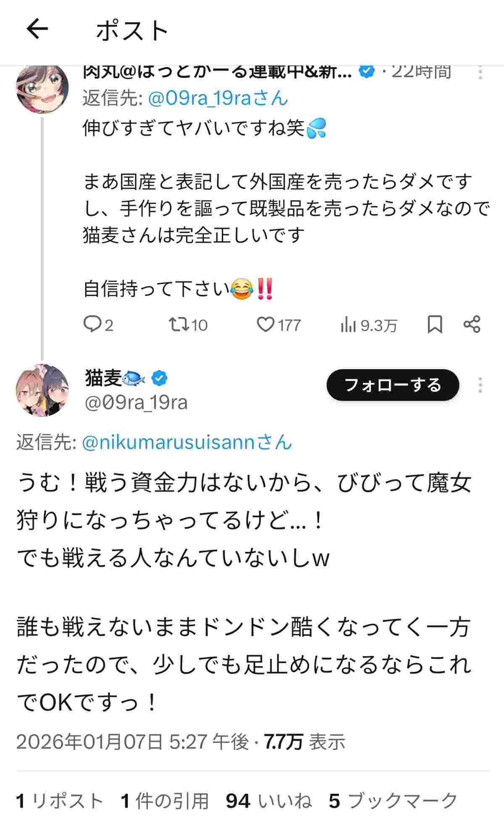Repost the first reply post
Image resolution: width=504 pixels, height=824 pixels.
tap(188, 325)
